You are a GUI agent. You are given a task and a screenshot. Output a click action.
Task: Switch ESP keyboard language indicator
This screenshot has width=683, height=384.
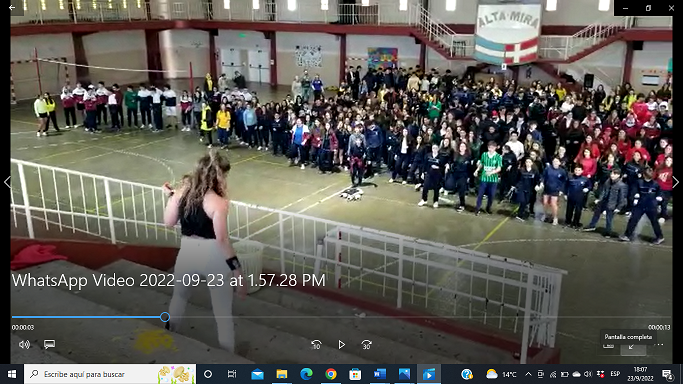click(x=615, y=374)
